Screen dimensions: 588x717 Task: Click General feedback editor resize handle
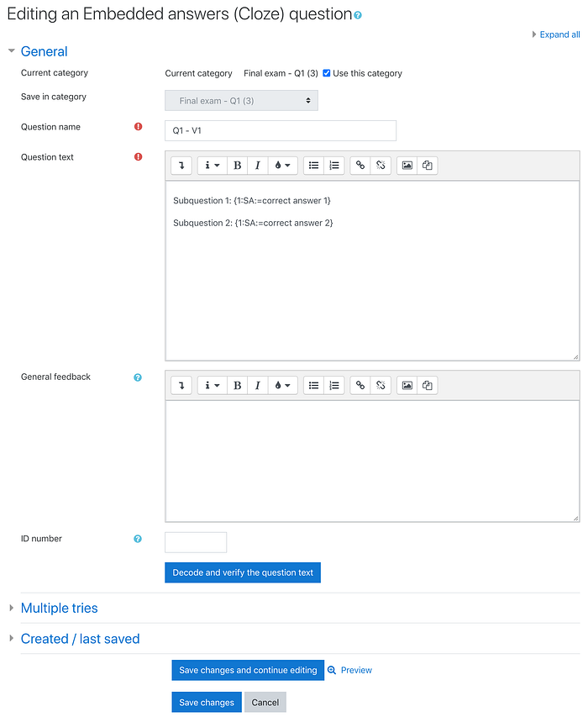(x=576, y=519)
